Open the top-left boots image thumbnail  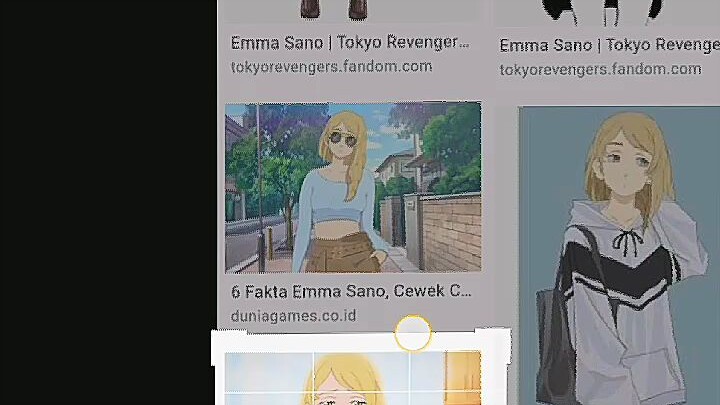(x=353, y=10)
